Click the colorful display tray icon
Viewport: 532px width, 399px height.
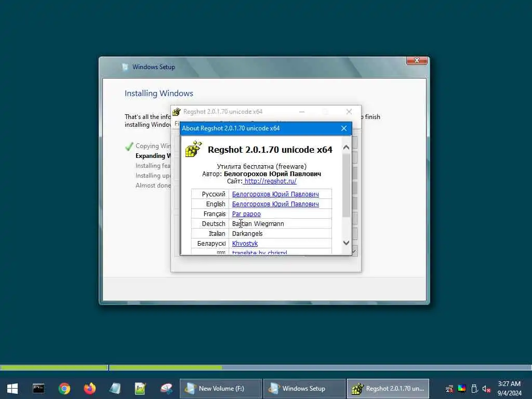[x=462, y=389]
